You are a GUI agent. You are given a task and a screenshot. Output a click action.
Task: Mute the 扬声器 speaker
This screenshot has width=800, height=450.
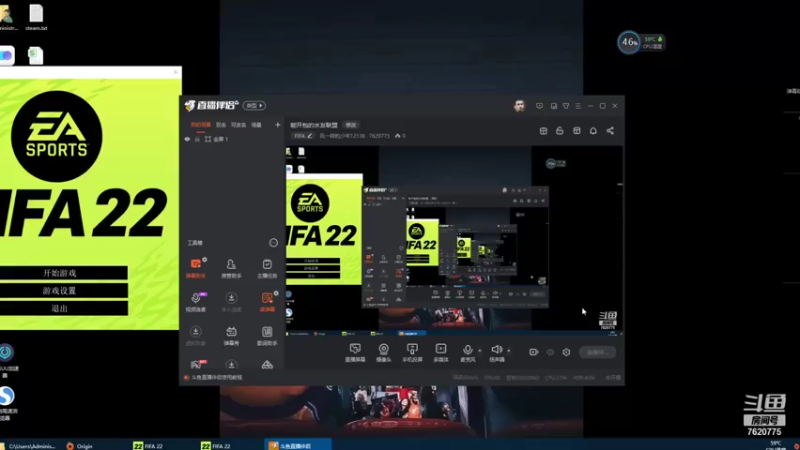(x=496, y=353)
